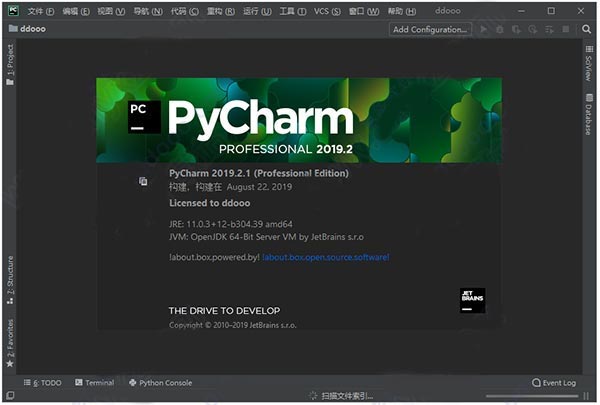Open the 1: Project tool window
This screenshot has height=405, width=600.
coord(10,64)
